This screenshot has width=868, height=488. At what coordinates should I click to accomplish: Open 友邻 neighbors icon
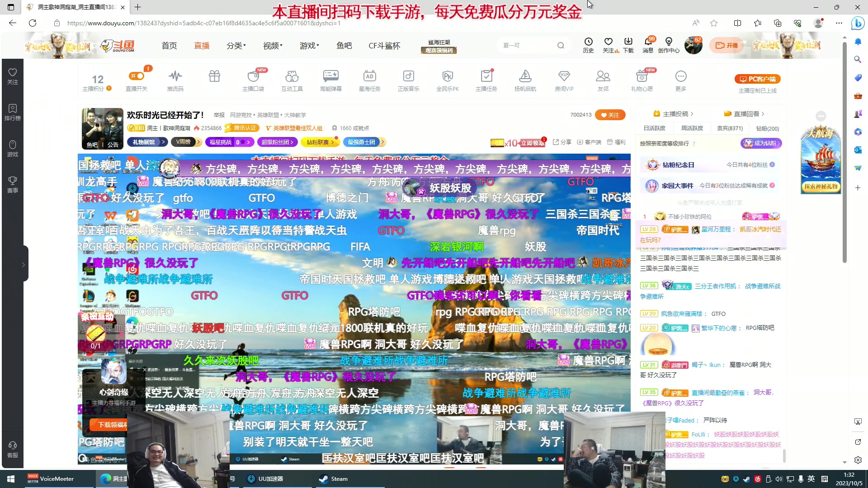pos(603,80)
